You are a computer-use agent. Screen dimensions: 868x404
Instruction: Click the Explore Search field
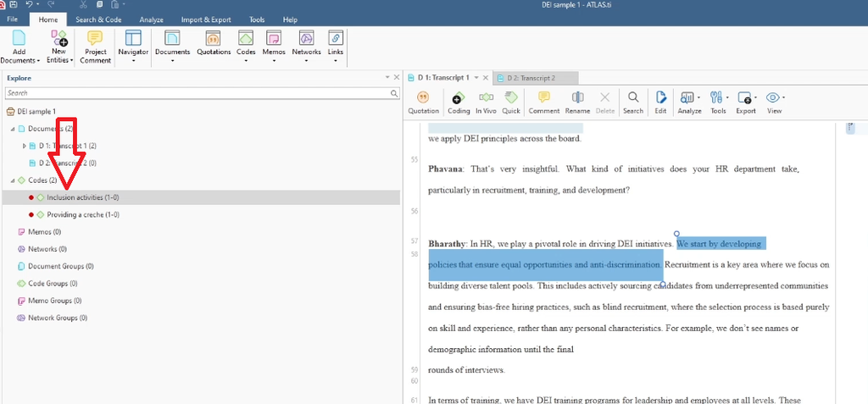click(202, 93)
